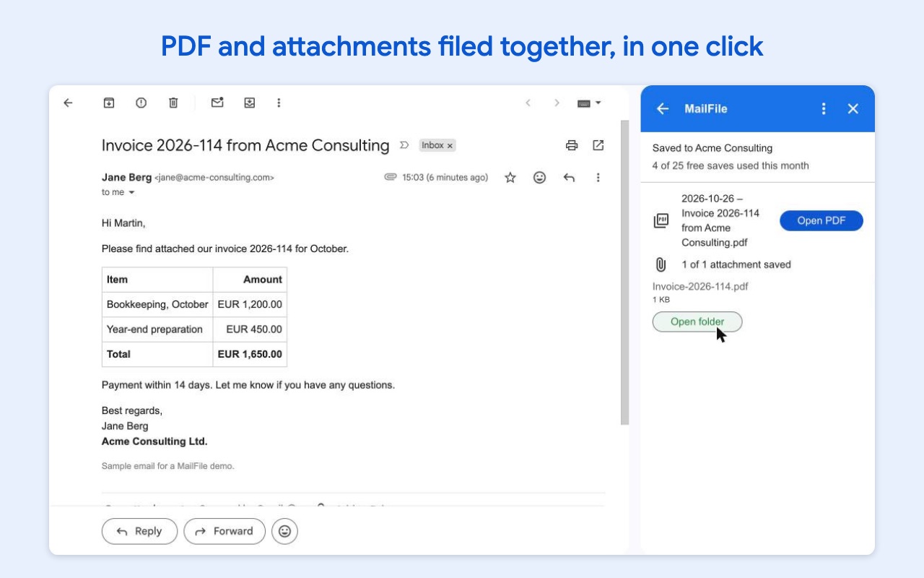This screenshot has height=578, width=924.
Task: Go to newer email arrow
Action: [528, 103]
